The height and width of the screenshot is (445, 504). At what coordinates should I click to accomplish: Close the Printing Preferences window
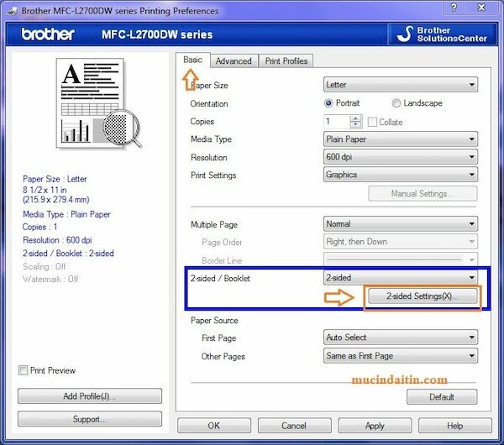[x=481, y=7]
